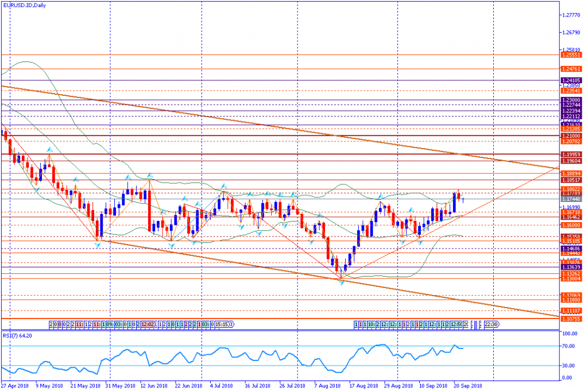The width and height of the screenshot is (588, 392).
Task: Click the RSI 30.00 level value
Action: click(569, 366)
